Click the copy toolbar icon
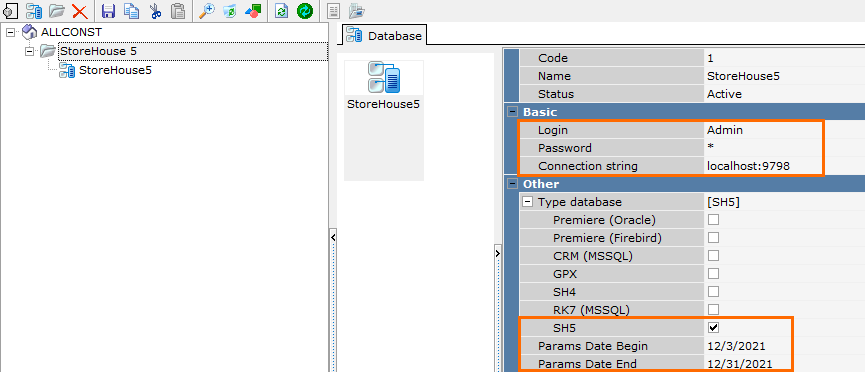 coord(131,10)
